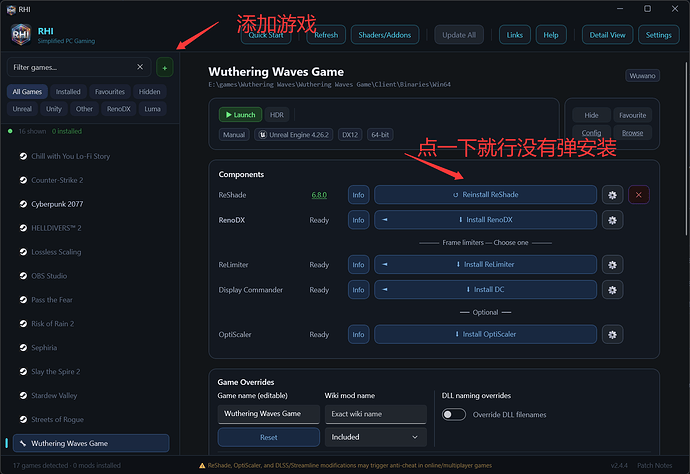Launch Wuthering Waves Game
Viewport: 690px width, 474px height.
tap(240, 115)
